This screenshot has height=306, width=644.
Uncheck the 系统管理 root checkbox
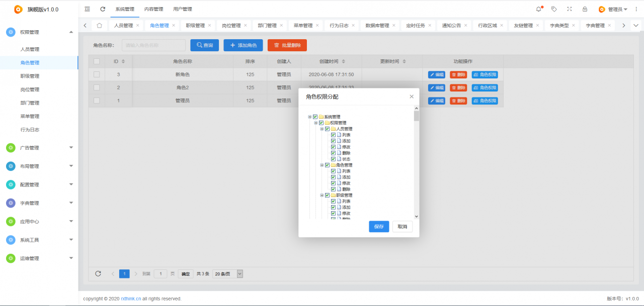[315, 117]
